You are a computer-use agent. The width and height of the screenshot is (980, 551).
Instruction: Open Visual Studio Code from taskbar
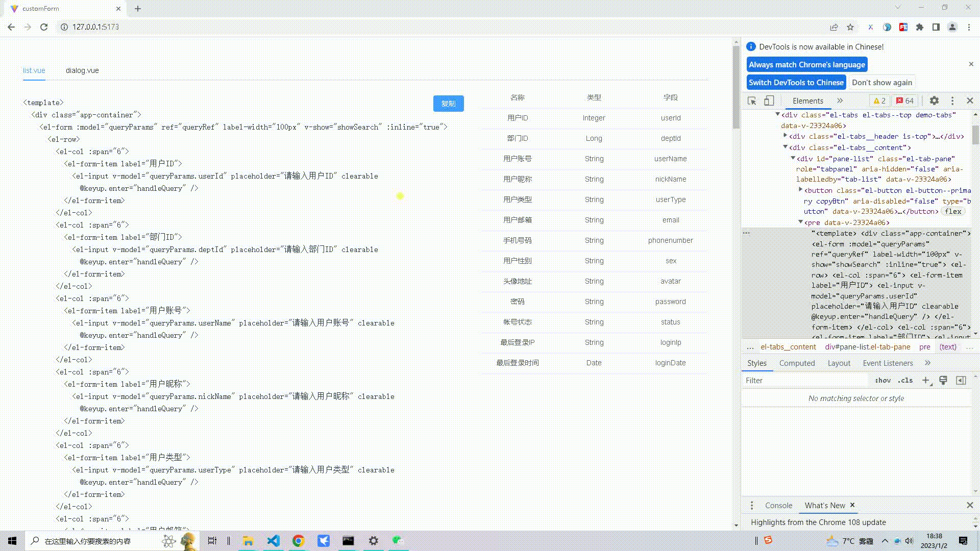click(x=273, y=541)
